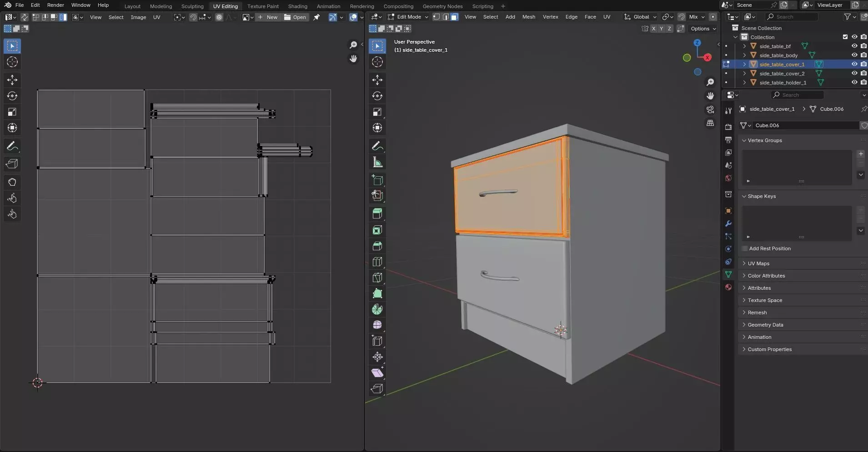Image resolution: width=868 pixels, height=452 pixels.
Task: Open the Material properties tab
Action: (728, 287)
